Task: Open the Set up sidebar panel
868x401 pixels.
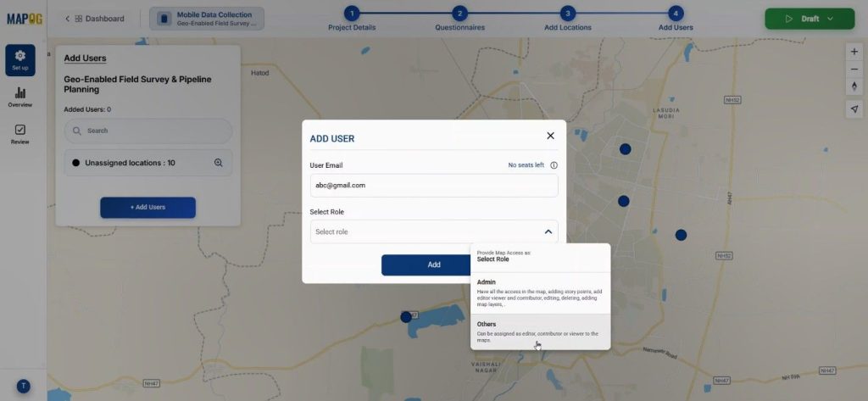Action: 19,59
